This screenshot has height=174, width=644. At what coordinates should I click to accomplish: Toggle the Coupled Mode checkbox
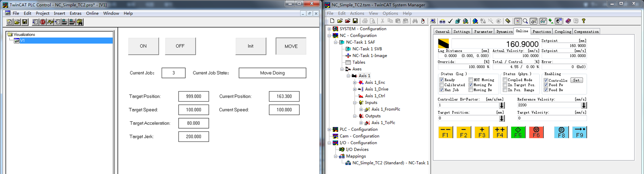505,80
